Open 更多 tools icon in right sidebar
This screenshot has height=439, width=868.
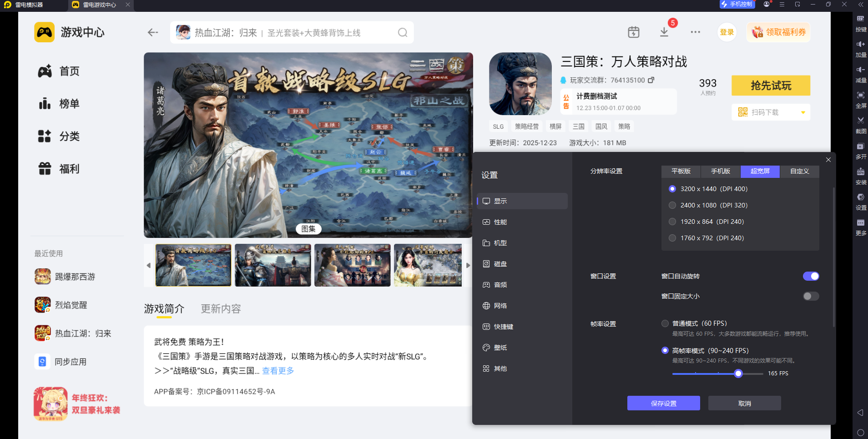(x=861, y=227)
